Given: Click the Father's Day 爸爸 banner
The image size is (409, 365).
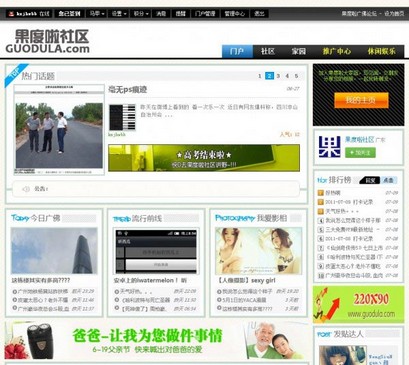Looking at the screenshot, I should (x=156, y=340).
